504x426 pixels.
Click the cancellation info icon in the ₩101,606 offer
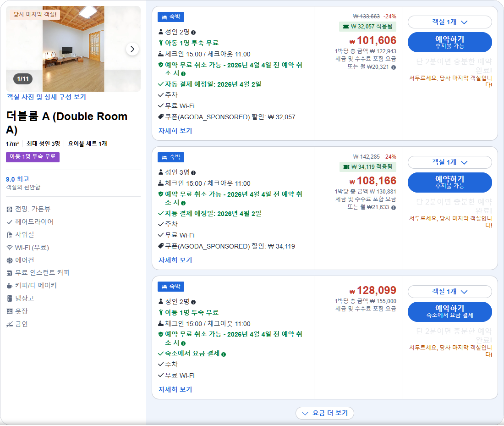point(184,74)
